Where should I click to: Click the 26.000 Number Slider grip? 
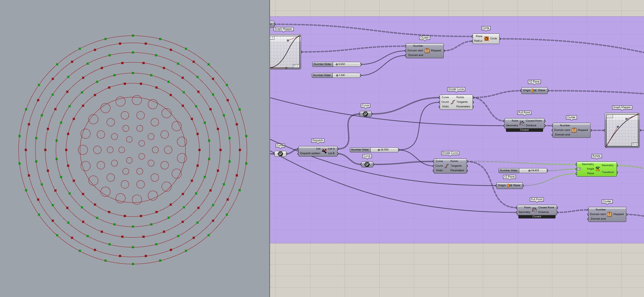coord(379,150)
